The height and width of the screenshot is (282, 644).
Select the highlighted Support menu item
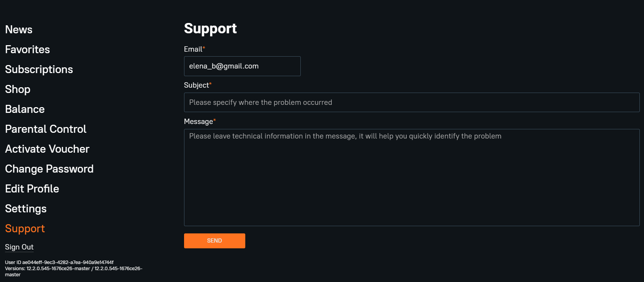tap(25, 228)
